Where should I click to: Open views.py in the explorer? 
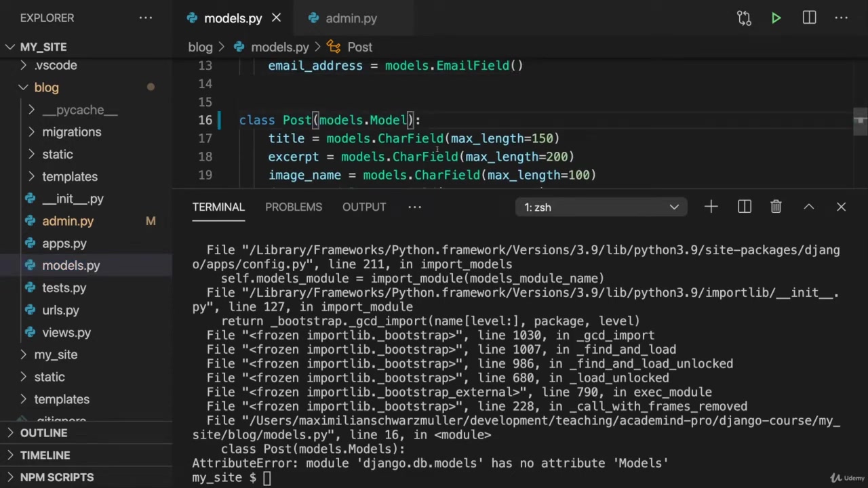point(66,332)
